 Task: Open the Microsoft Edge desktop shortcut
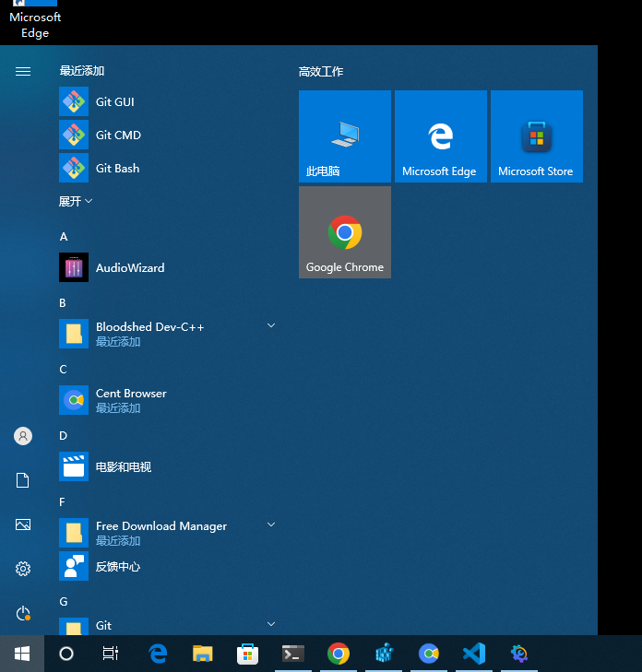(35, 20)
